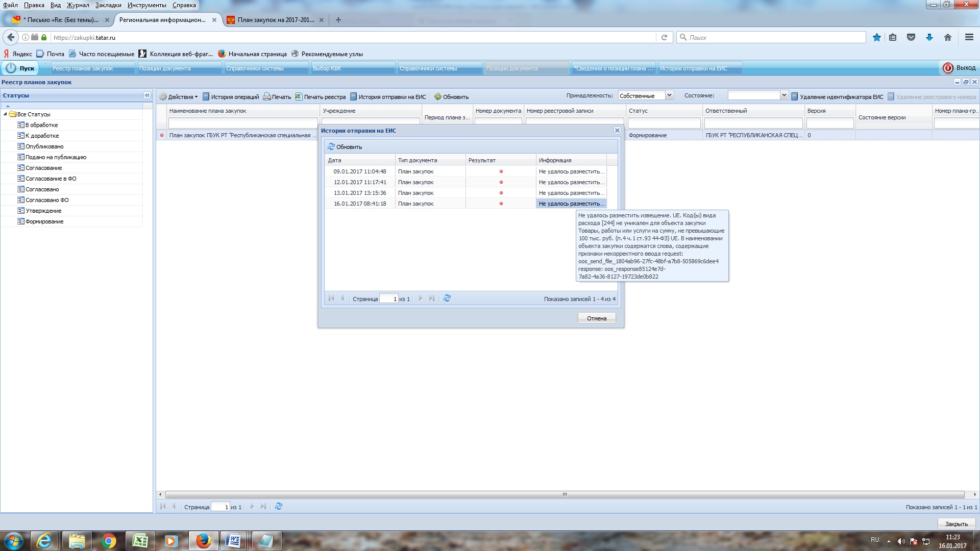Select the Опубликовано status item
980x551 pixels.
pyautogui.click(x=44, y=146)
